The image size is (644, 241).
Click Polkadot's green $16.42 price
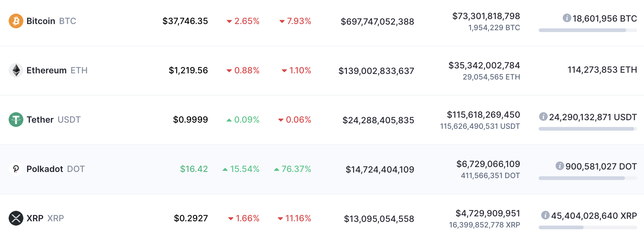click(194, 169)
